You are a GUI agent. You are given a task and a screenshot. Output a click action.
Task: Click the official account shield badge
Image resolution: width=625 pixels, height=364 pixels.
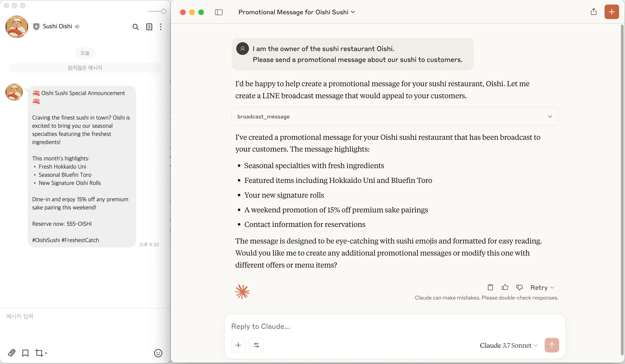point(36,27)
